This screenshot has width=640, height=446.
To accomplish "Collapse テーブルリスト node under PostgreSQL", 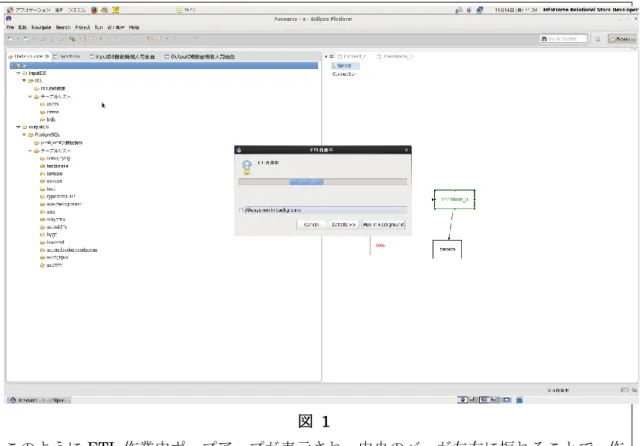I will click(30, 151).
